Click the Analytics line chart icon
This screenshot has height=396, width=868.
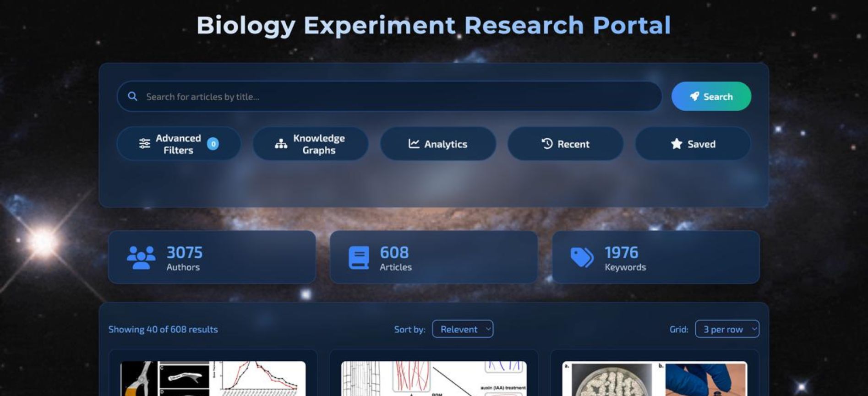pyautogui.click(x=414, y=144)
